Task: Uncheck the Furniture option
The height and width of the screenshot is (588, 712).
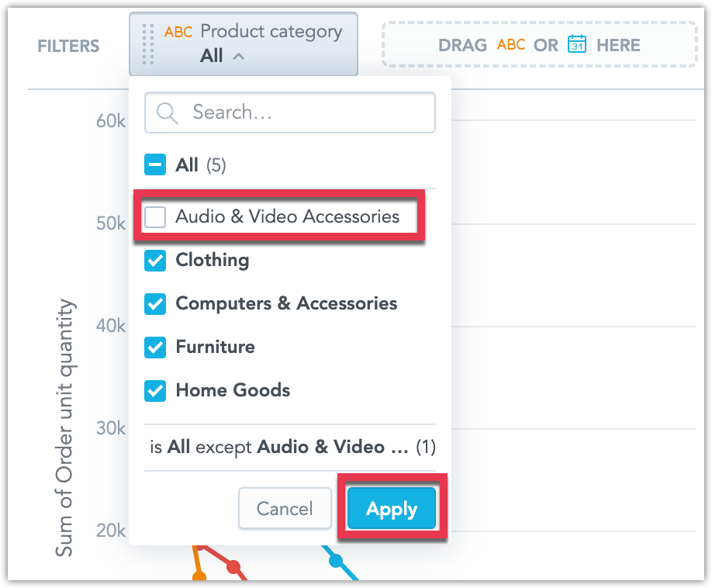Action: [155, 348]
